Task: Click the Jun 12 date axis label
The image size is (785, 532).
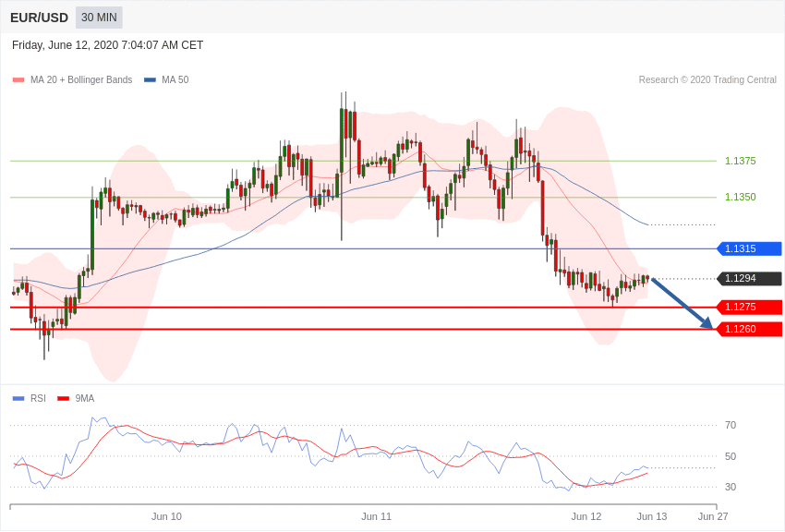Action: 586,516
